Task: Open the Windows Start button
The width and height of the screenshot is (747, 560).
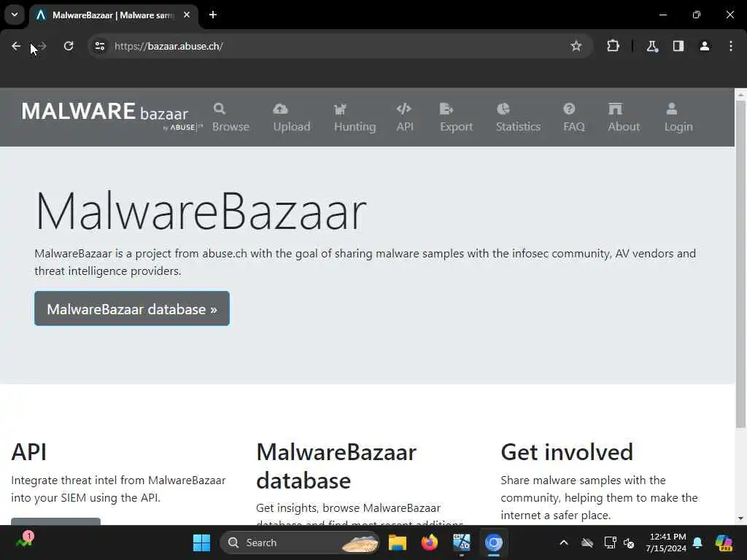Action: click(201, 542)
